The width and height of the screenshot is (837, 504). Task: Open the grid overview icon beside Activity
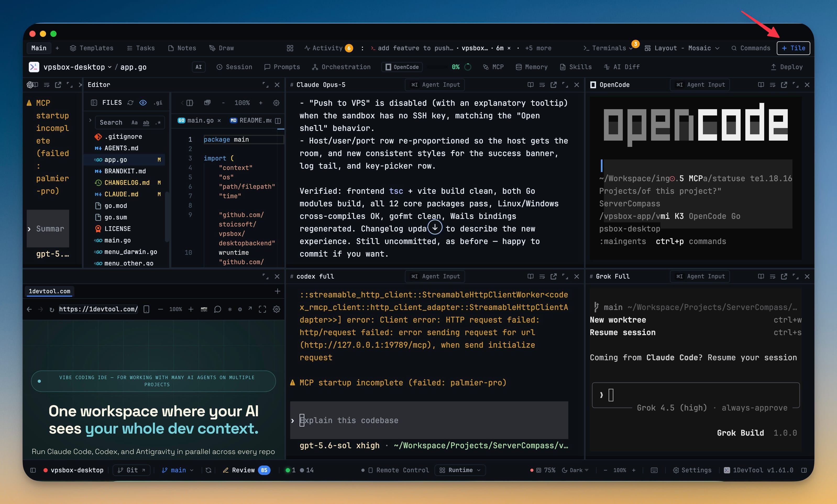coord(290,48)
